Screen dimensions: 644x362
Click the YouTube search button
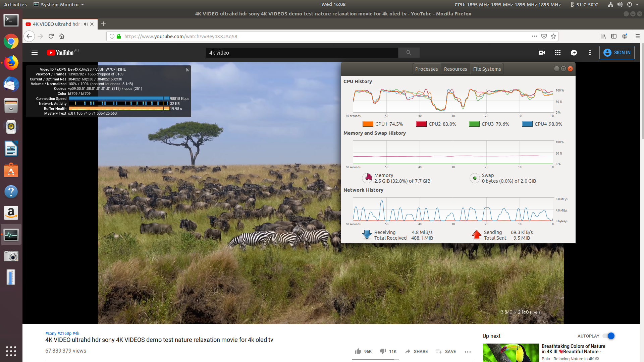pyautogui.click(x=409, y=53)
